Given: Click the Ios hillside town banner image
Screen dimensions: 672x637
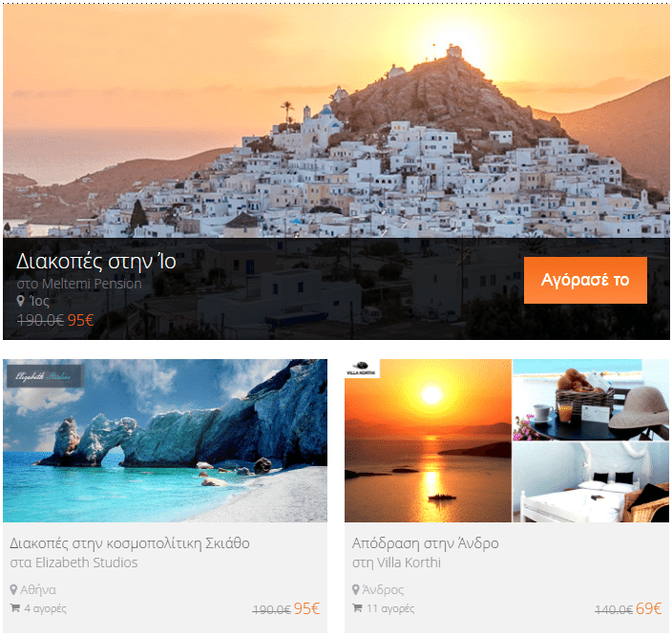Looking at the screenshot, I should 336,121.
